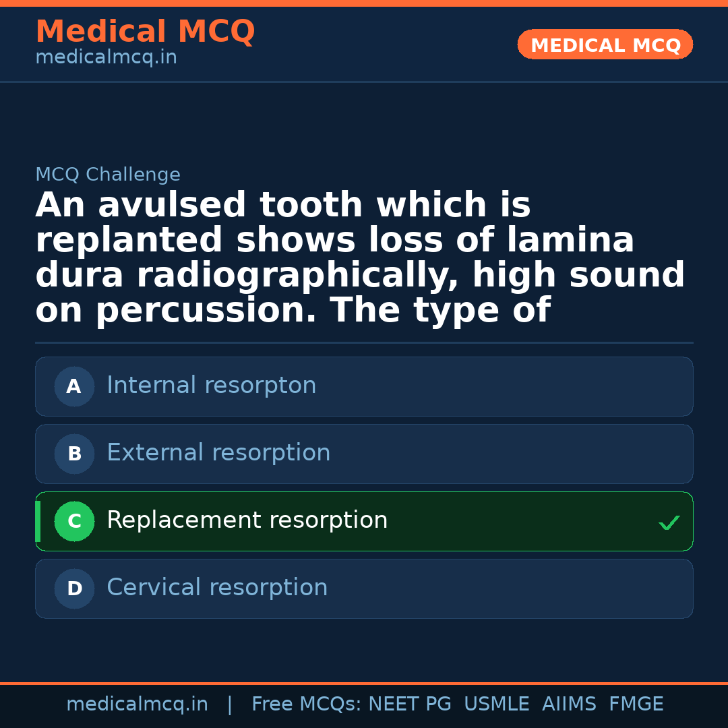Open the medicalmcq.in link under the header

[106, 58]
